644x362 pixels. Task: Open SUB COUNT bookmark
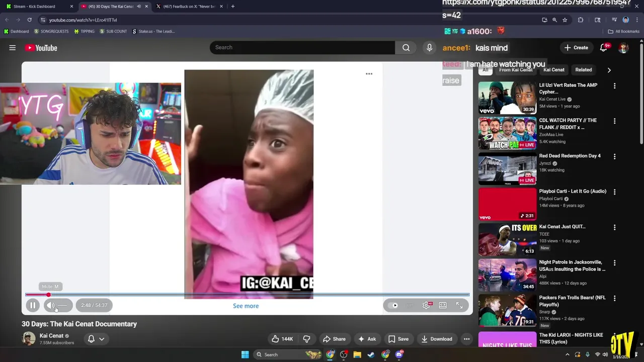point(113,31)
